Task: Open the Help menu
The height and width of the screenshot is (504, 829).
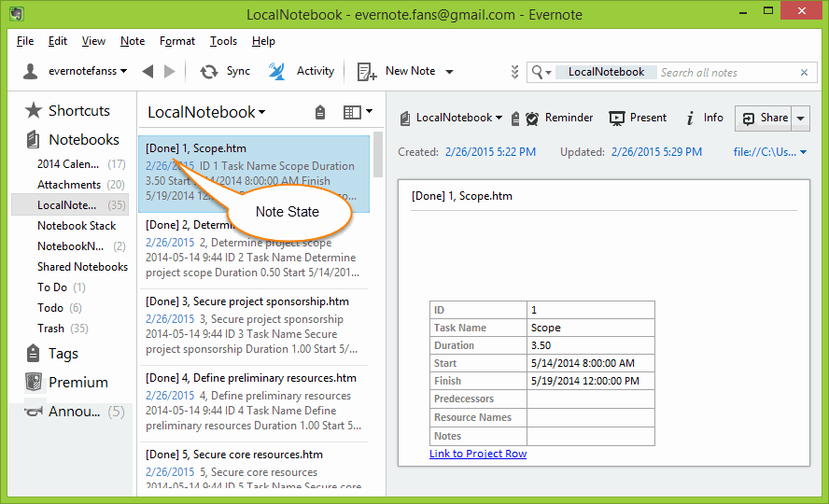Action: pos(263,41)
